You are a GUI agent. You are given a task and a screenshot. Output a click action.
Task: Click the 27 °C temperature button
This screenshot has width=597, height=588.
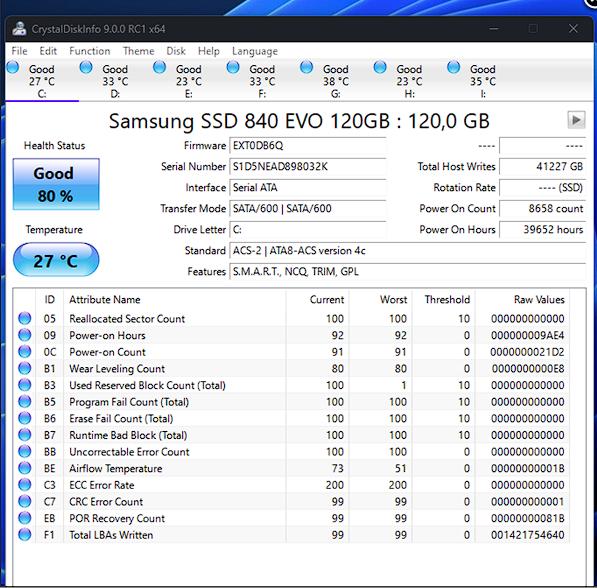point(56,260)
